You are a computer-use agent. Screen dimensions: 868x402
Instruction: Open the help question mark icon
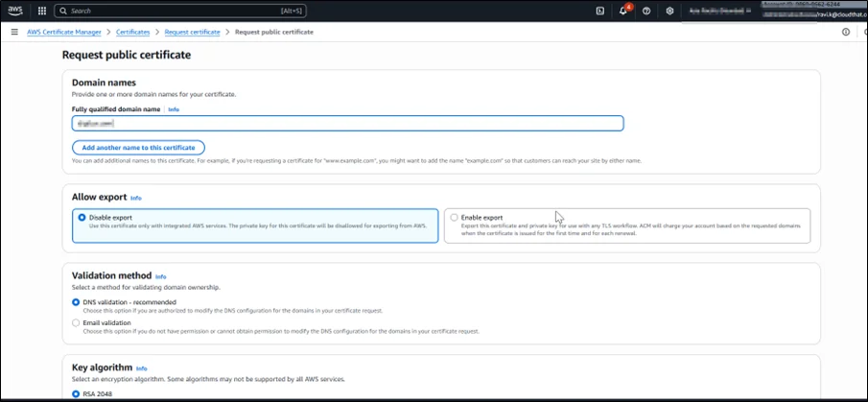[x=646, y=11]
